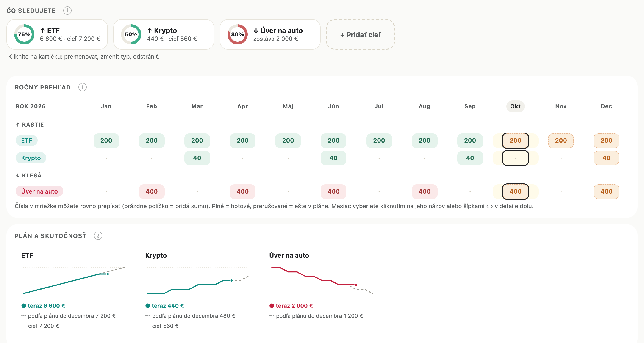Click the info icon next to Čo sledujete
Viewport: 644px width, 343px height.
tap(67, 11)
